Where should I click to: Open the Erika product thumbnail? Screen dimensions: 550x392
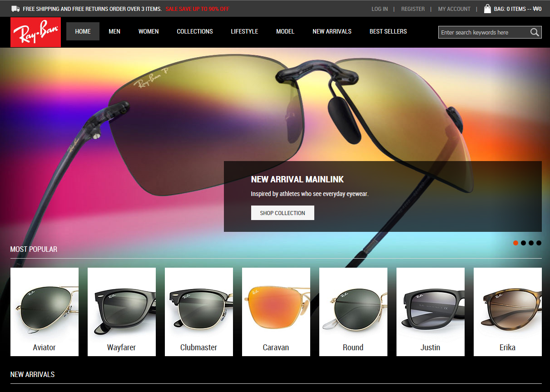[508, 312]
